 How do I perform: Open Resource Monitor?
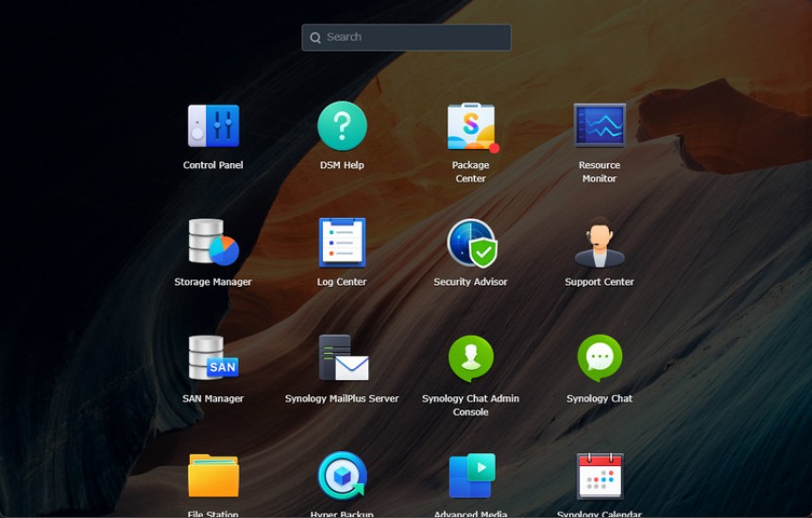pyautogui.click(x=600, y=126)
